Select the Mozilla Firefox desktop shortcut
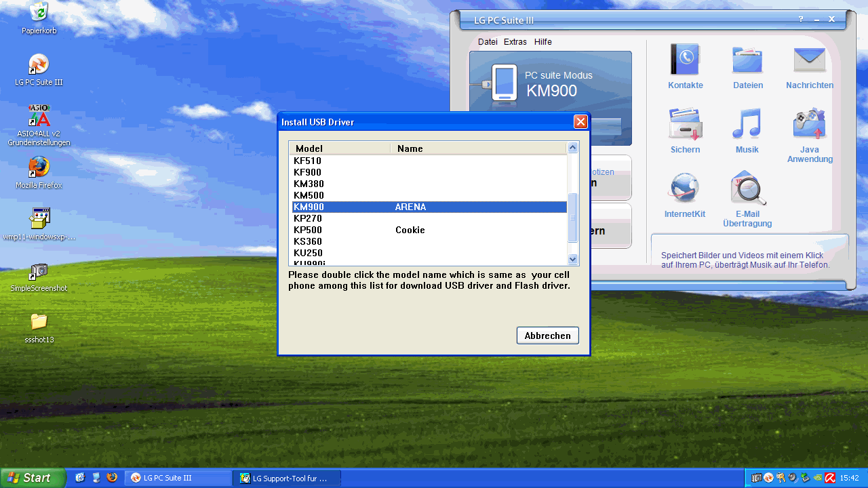The image size is (868, 488). click(39, 173)
